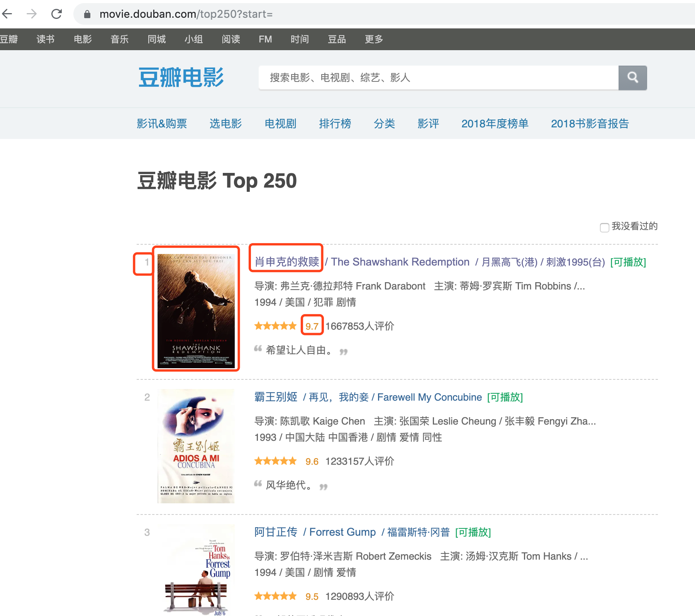Click the five-star rating of 霸王别姬
The width and height of the screenshot is (695, 616).
(x=275, y=461)
